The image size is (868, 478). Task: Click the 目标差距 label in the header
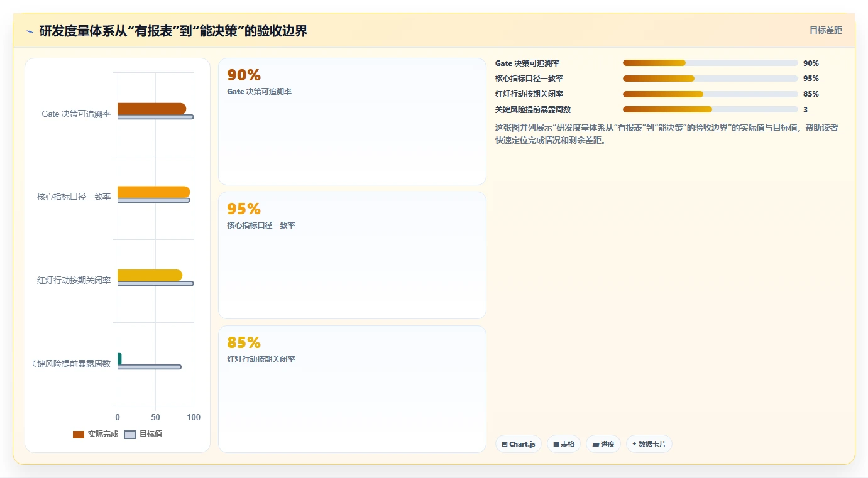[825, 30]
